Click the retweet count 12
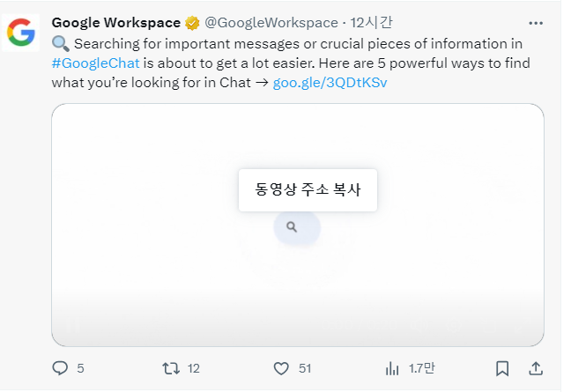571x392 pixels. (x=194, y=368)
